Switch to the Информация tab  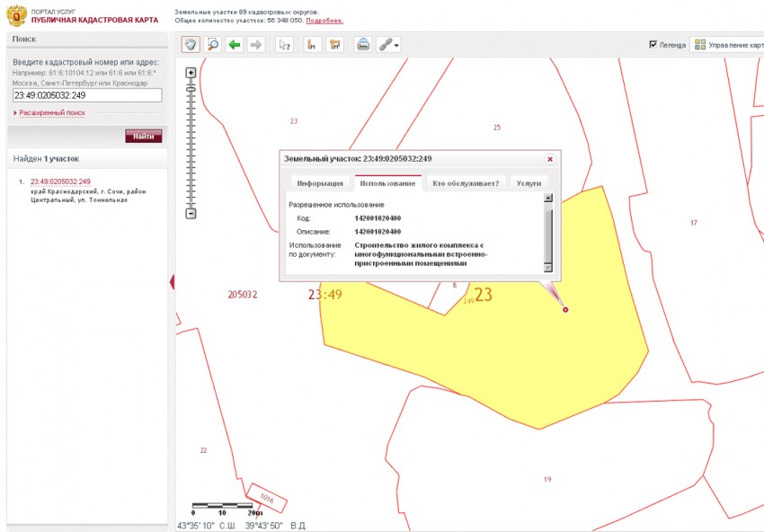click(320, 182)
